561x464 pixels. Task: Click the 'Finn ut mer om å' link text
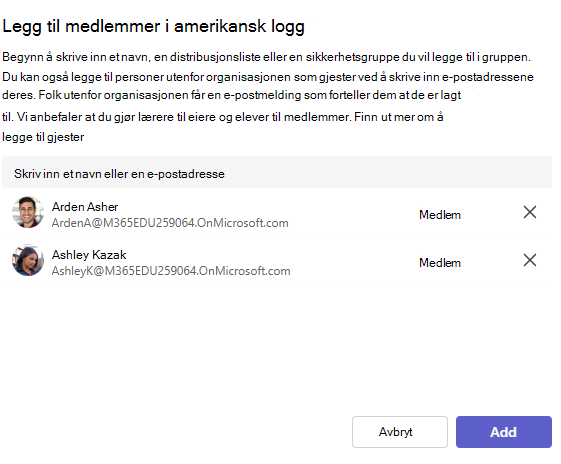click(399, 117)
